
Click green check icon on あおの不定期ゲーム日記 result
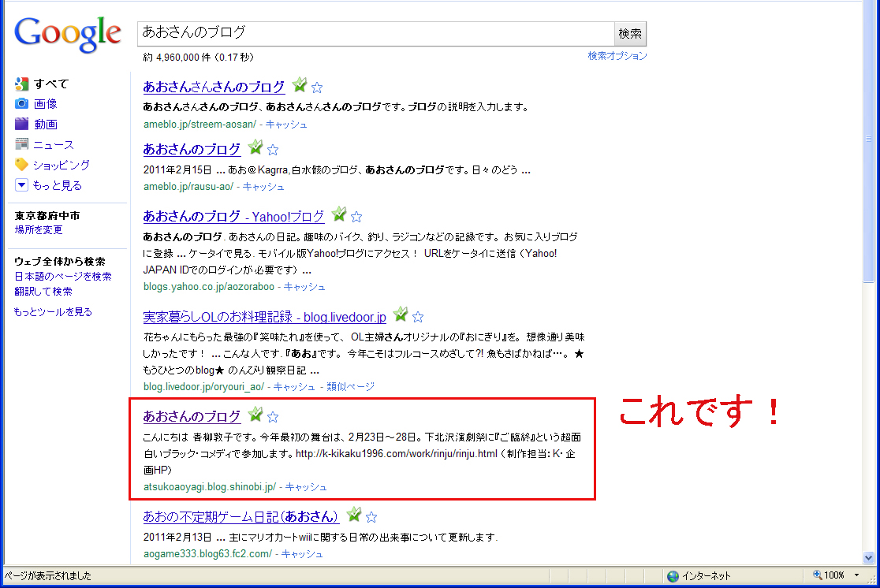(x=353, y=514)
